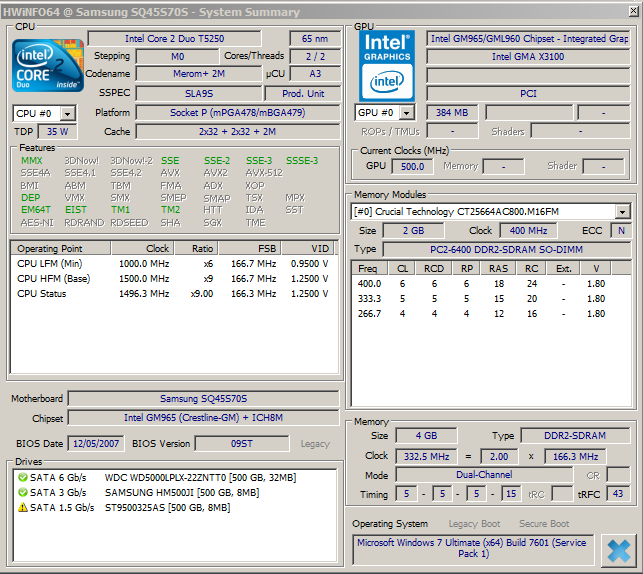Click the Samsung SQ45S70S motherboard field
This screenshot has width=643, height=574.
coord(203,399)
